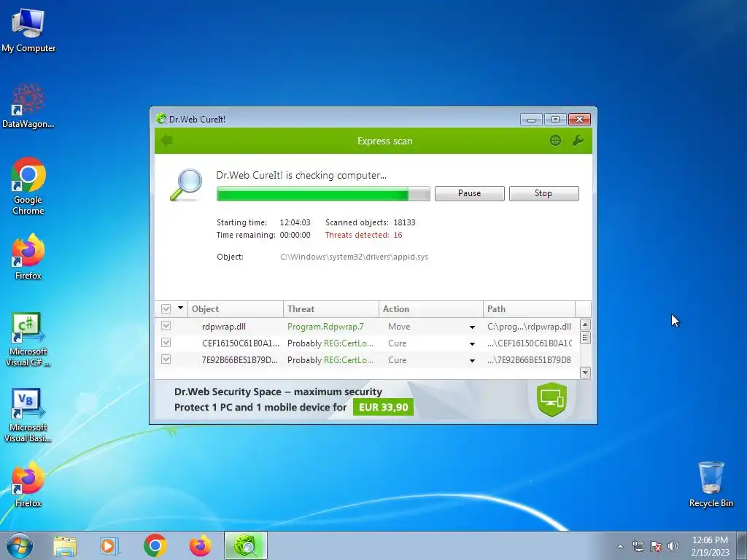This screenshot has width=747, height=560.
Task: Open My Computer desktop icon
Action: (x=28, y=31)
